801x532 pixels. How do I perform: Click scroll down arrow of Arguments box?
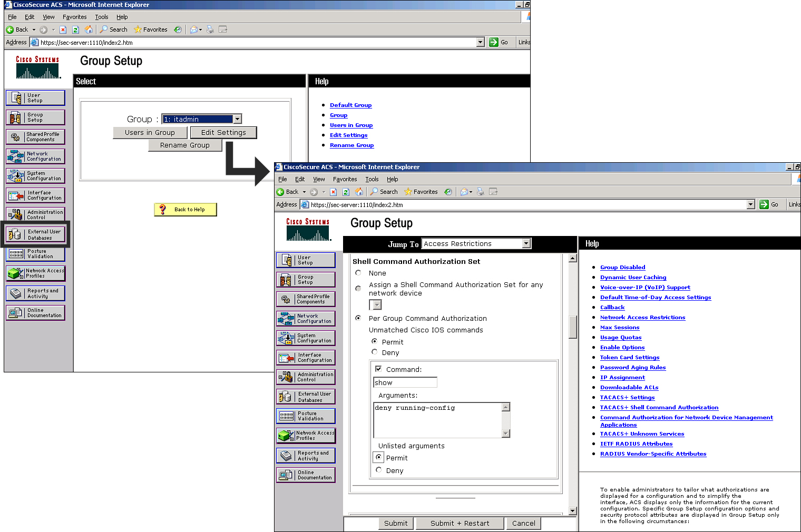click(x=506, y=434)
